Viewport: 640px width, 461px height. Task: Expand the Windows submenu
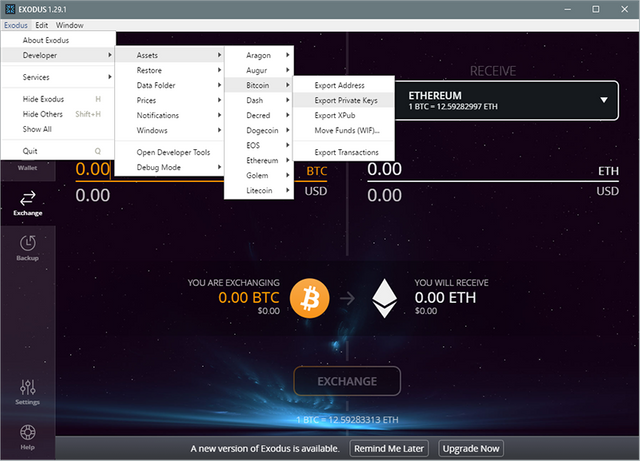click(169, 131)
